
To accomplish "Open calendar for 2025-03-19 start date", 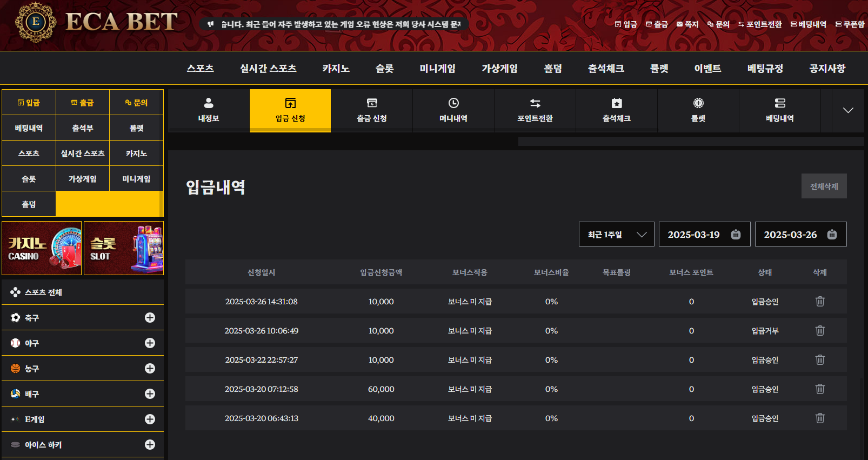I will point(736,235).
